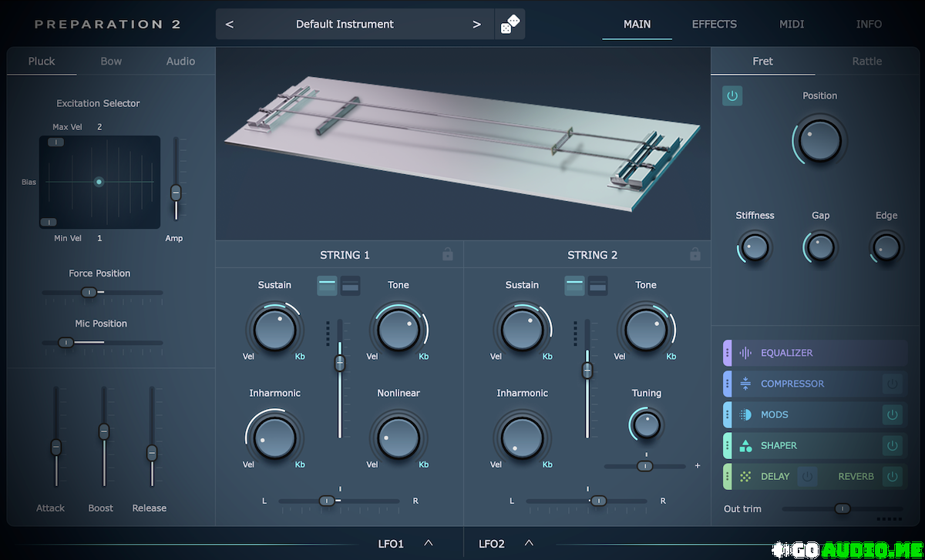Click the plus sign beside Tuning slider
Image resolution: width=925 pixels, height=560 pixels.
pos(698,465)
